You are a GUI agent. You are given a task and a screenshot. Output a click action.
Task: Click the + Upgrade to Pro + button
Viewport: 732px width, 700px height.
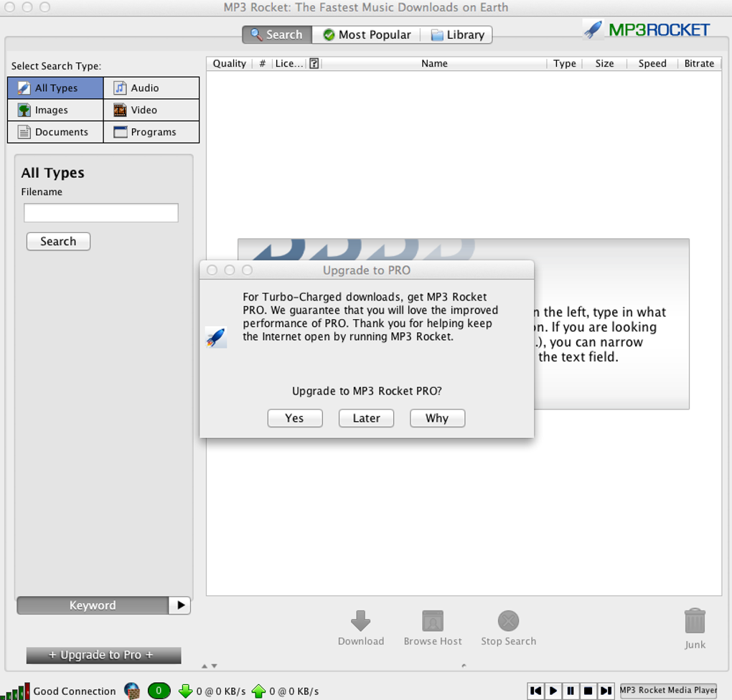point(103,656)
